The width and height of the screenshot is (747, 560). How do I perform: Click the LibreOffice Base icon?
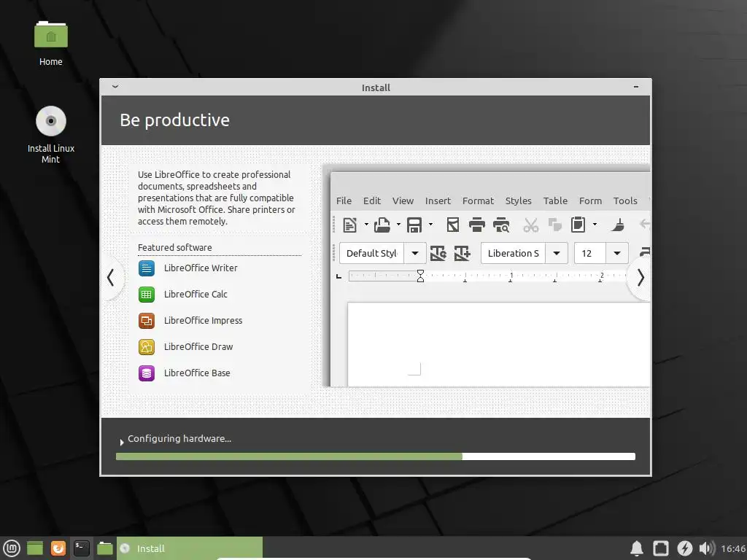click(x=146, y=373)
